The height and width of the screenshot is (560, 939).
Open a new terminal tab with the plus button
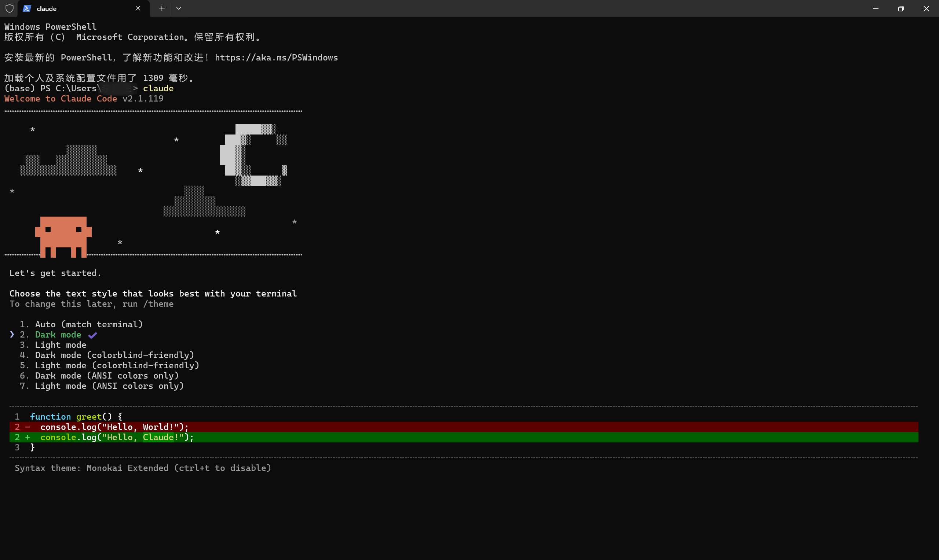click(x=162, y=8)
